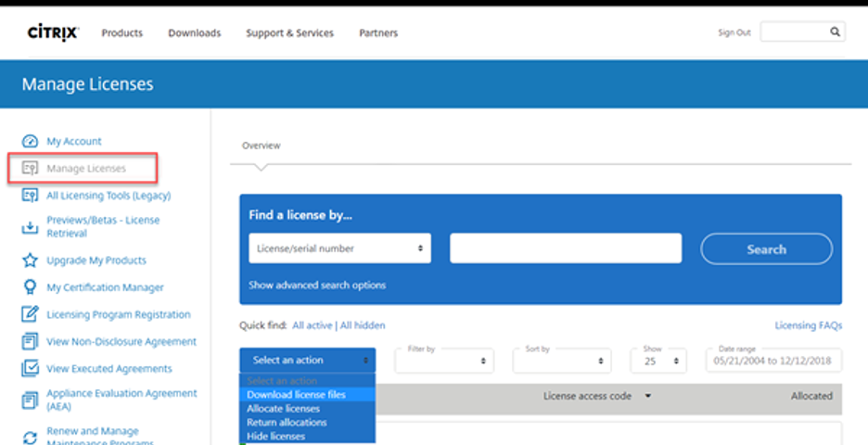Click the View Executed Agreements checkmark icon
868x445 pixels.
click(30, 369)
